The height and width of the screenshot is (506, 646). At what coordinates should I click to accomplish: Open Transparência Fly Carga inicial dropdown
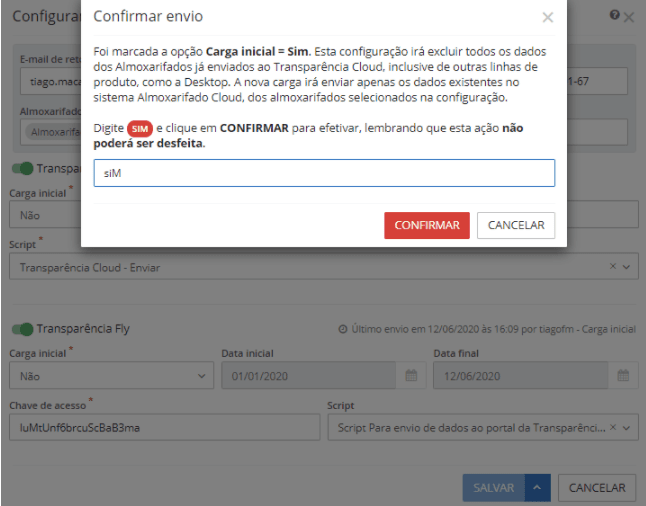[110, 376]
